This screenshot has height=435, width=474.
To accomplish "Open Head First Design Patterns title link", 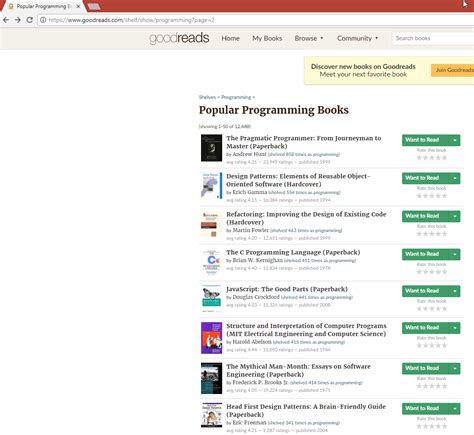I will pyautogui.click(x=306, y=411).
